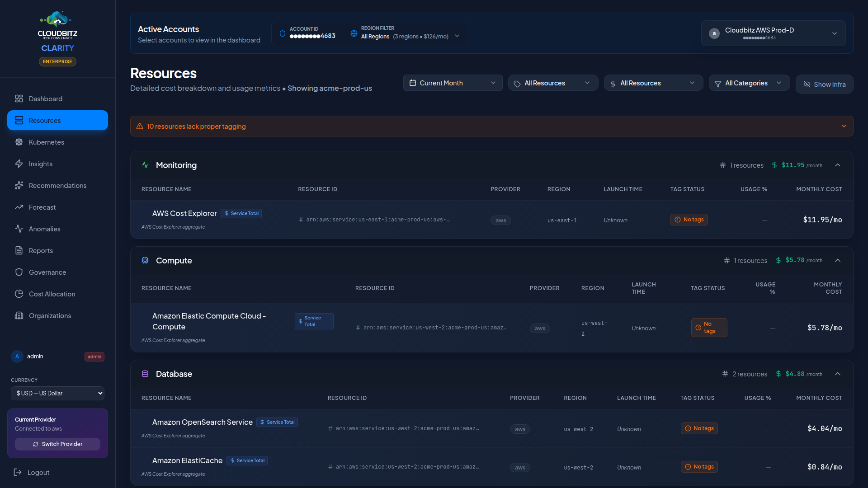The image size is (868, 488).
Task: Open Reports using the document icon
Action: [19, 250]
